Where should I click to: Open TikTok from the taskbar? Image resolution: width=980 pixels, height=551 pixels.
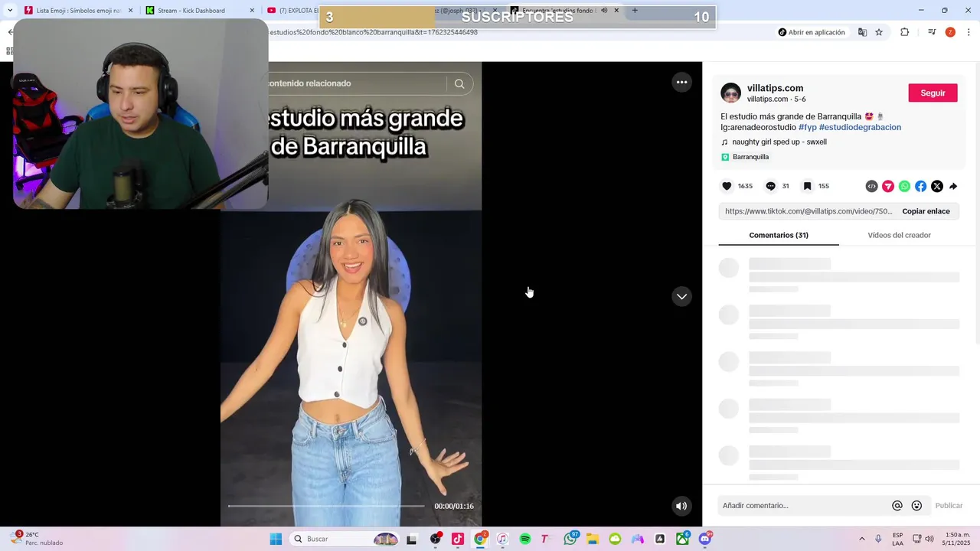coord(458,539)
